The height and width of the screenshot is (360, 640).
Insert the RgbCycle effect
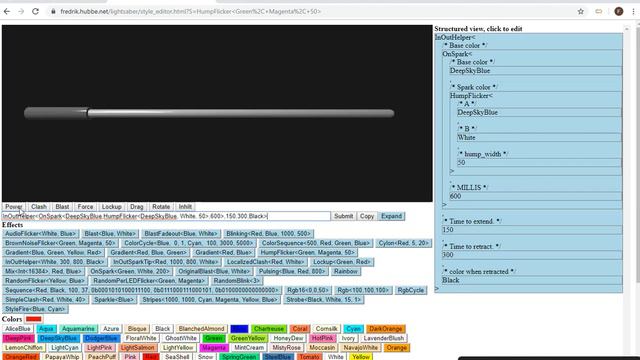[411, 290]
